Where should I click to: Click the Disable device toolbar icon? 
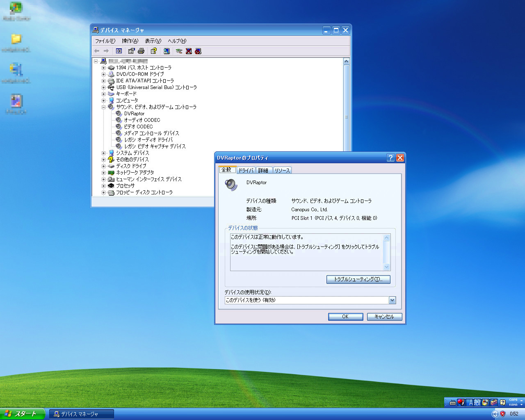(198, 51)
